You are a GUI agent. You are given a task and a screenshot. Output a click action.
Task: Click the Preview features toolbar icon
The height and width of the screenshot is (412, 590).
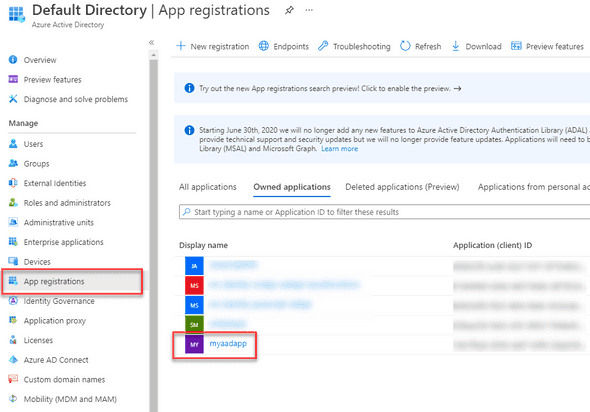pos(516,46)
